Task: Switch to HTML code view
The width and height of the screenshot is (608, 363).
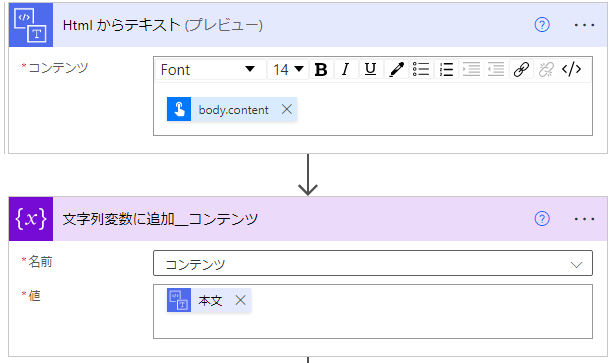Action: coord(571,70)
